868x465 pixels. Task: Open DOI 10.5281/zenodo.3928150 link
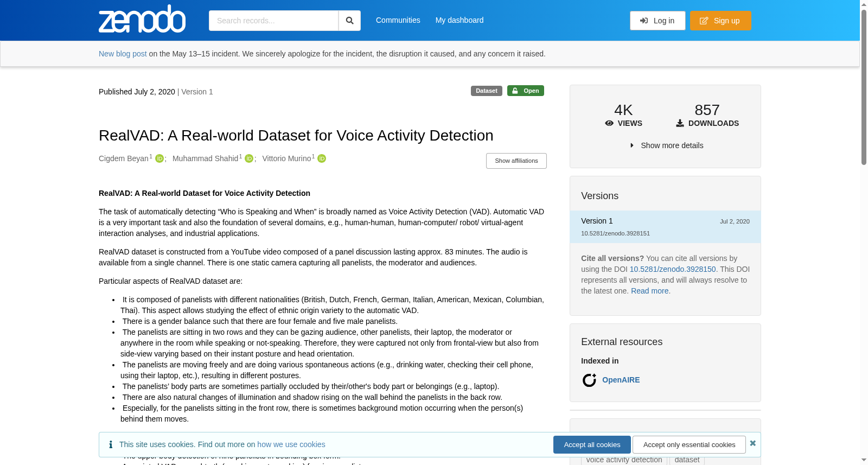pyautogui.click(x=673, y=269)
